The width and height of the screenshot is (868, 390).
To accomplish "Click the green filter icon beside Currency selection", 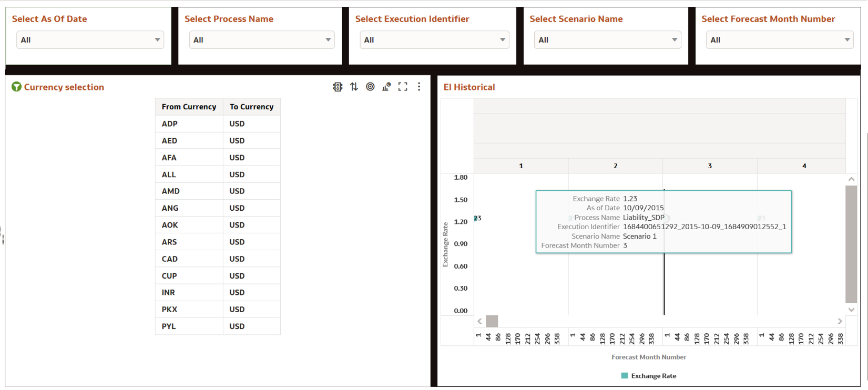I will coord(17,87).
